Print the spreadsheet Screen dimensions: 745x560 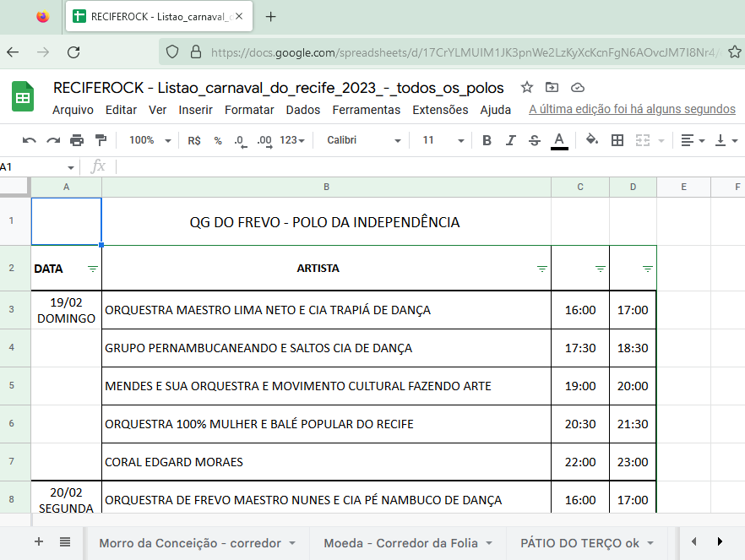click(77, 140)
